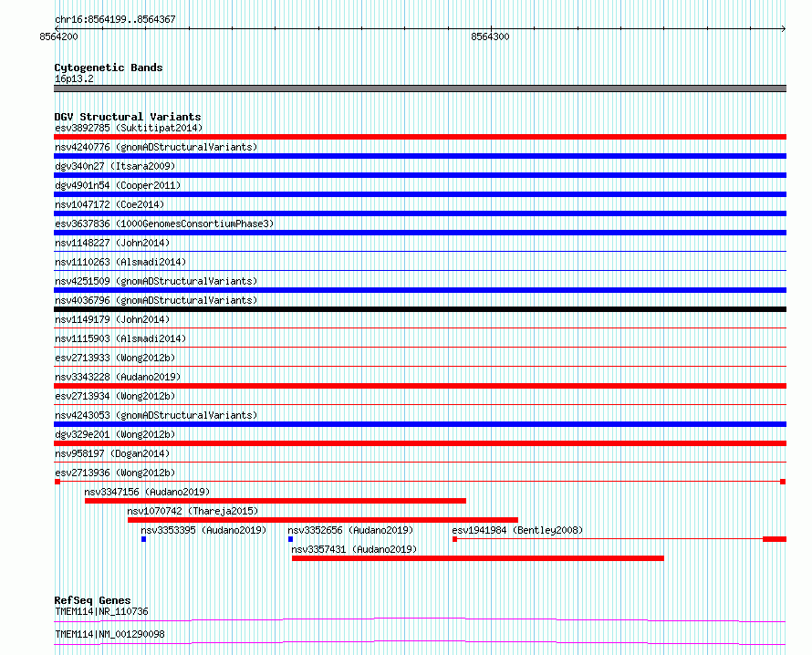Click the RefSeq Genes track title

[x=92, y=600]
